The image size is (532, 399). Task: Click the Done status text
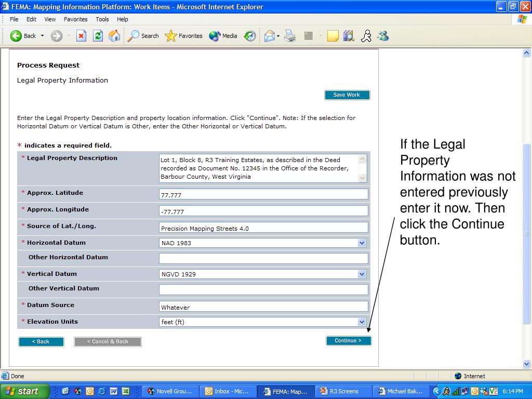pos(17,376)
